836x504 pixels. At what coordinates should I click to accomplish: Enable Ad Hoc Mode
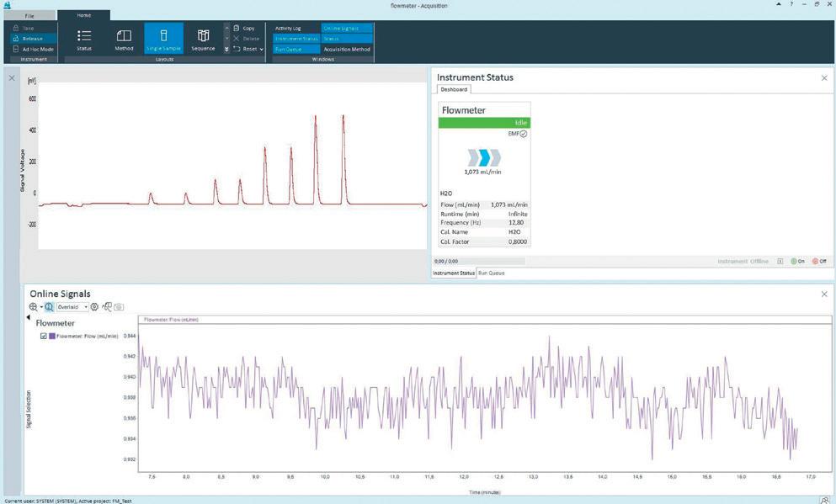click(x=33, y=49)
